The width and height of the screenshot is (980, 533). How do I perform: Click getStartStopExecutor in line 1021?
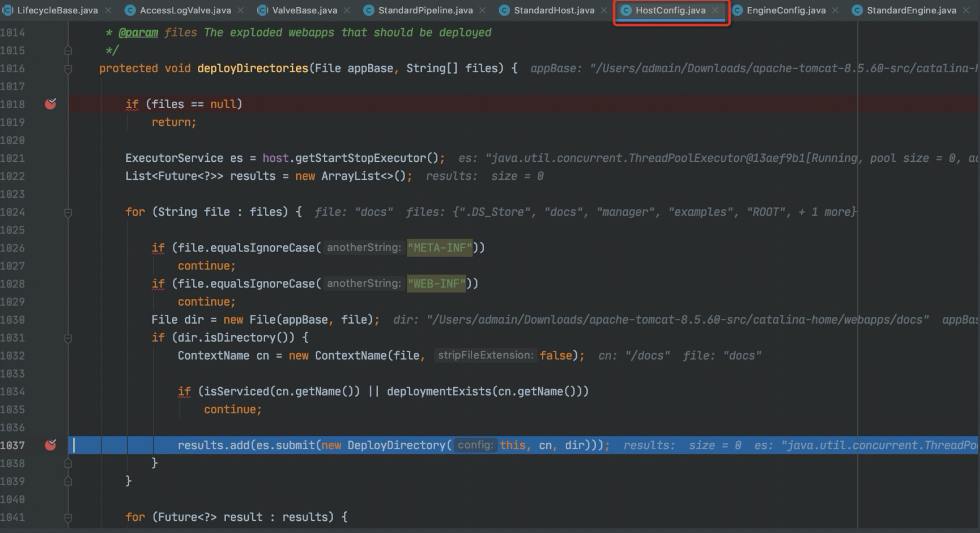[x=360, y=158]
